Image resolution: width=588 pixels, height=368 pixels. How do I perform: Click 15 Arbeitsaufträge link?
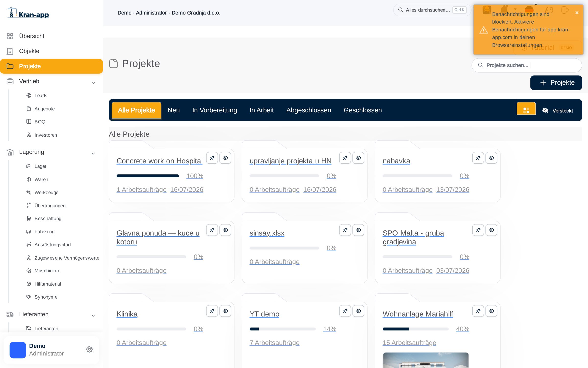[409, 343]
